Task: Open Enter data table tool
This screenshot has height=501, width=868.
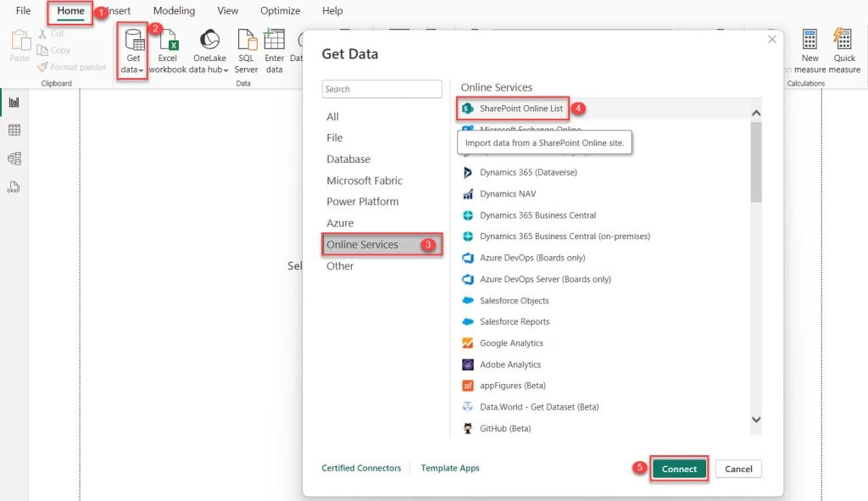Action: coord(274,51)
